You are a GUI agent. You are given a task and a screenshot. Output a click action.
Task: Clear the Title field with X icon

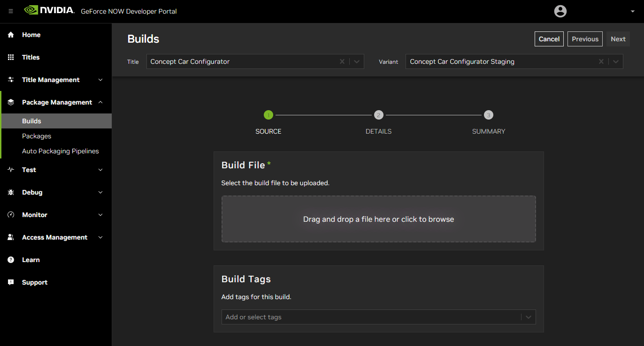[342, 61]
